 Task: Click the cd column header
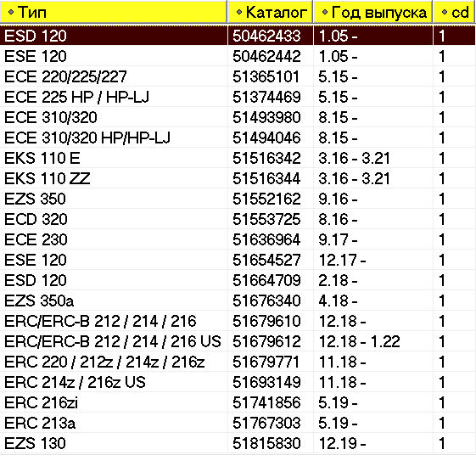454,12
